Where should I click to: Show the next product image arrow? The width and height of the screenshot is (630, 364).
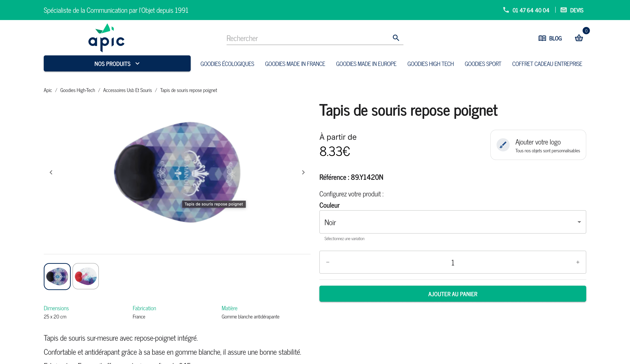coord(303,172)
